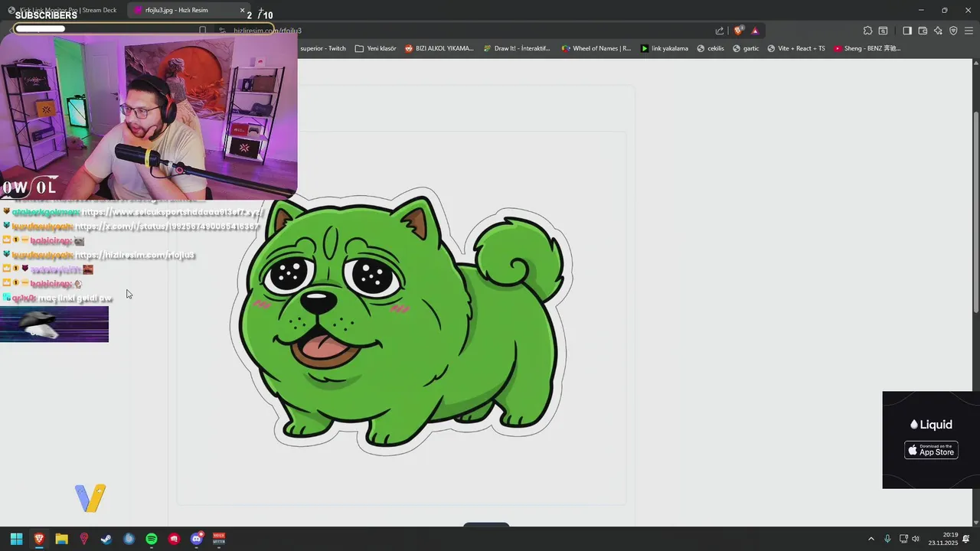Image resolution: width=980 pixels, height=551 pixels.
Task: Click the Liquid ad logo
Action: [931, 424]
